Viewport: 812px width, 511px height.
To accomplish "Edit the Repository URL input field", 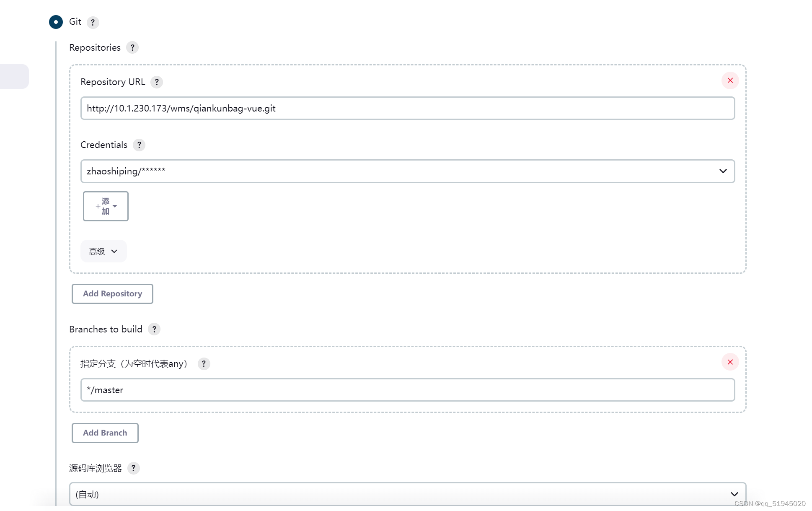I will click(x=408, y=108).
